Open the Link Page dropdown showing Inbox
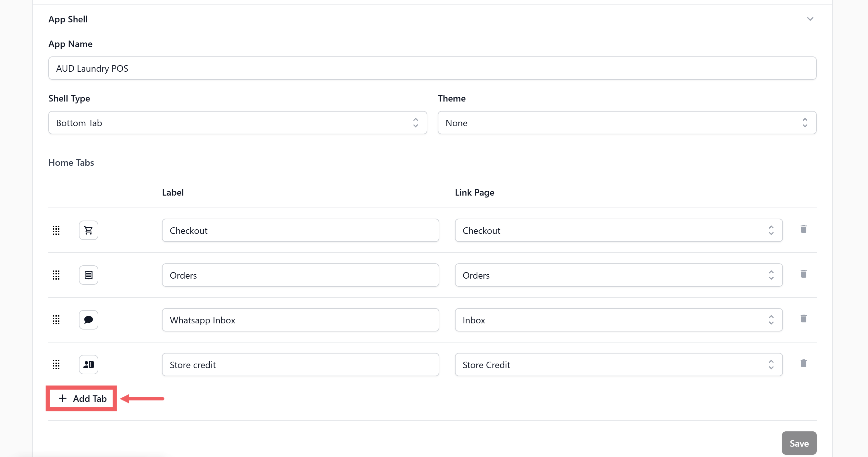The width and height of the screenshot is (868, 457). [x=618, y=320]
